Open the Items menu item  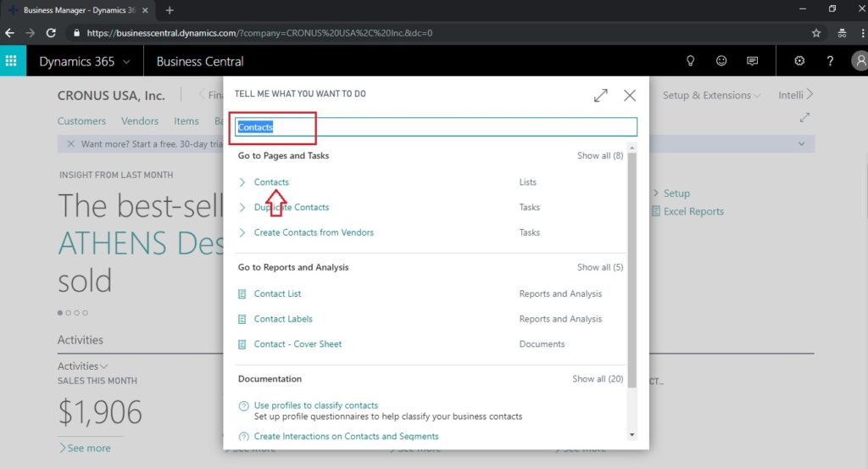186,120
